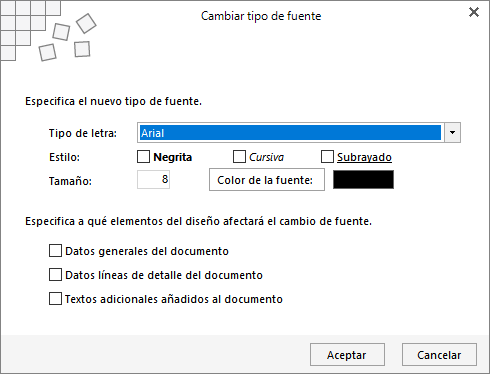Click the decorative squares logo graphic

coord(48,31)
